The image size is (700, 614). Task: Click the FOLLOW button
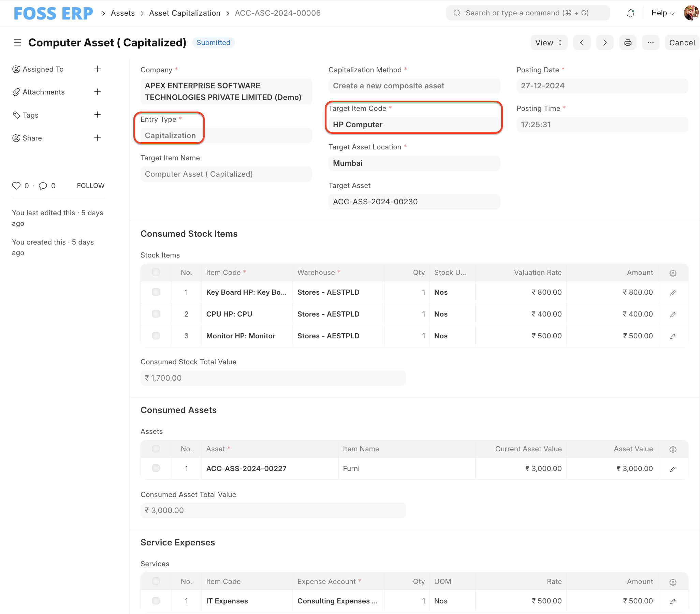90,186
